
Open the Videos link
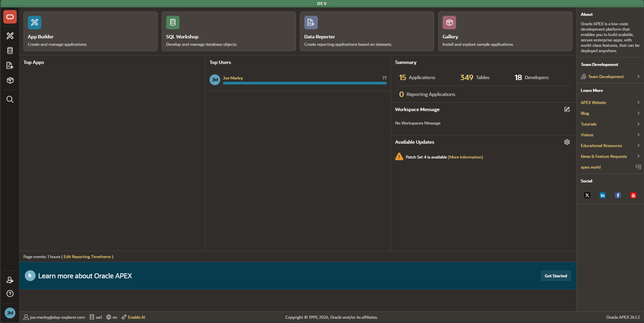(587, 135)
